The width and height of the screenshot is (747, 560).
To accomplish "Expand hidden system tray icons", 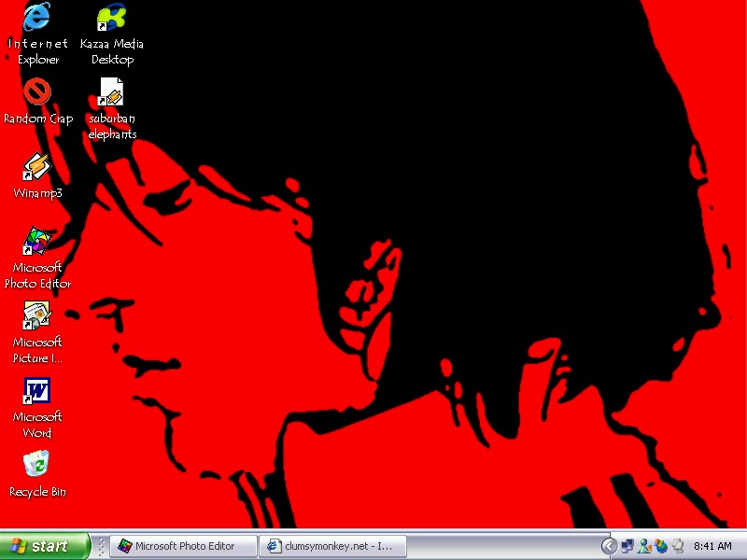I will click(609, 546).
